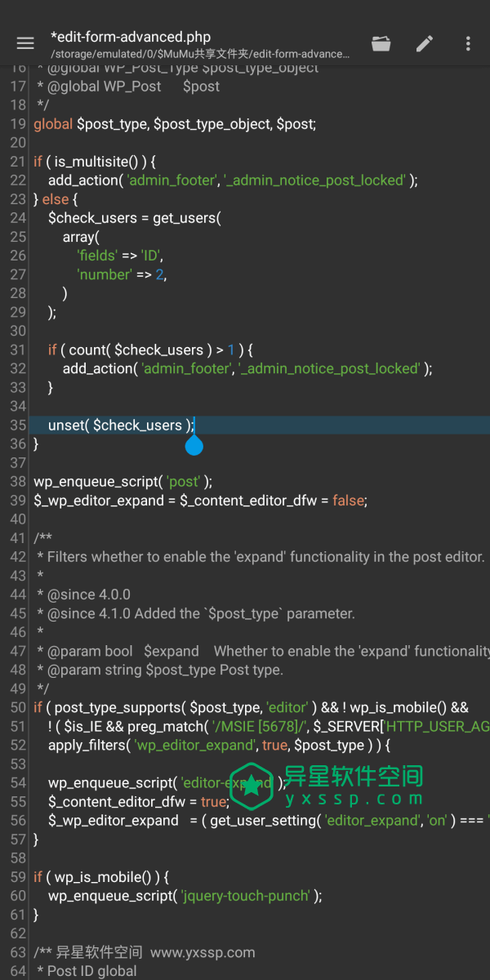The width and height of the screenshot is (490, 980).
Task: Tap the '@since 4.0.0' comment line
Action: (x=88, y=595)
